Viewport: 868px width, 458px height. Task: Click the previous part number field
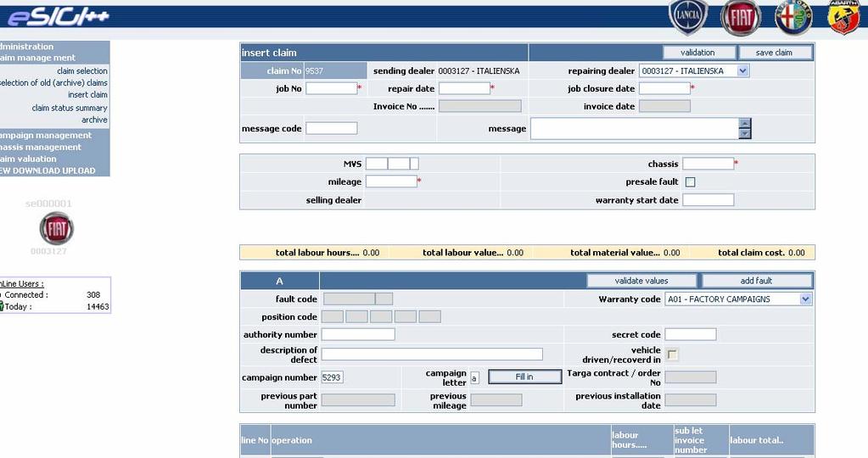[358, 400]
